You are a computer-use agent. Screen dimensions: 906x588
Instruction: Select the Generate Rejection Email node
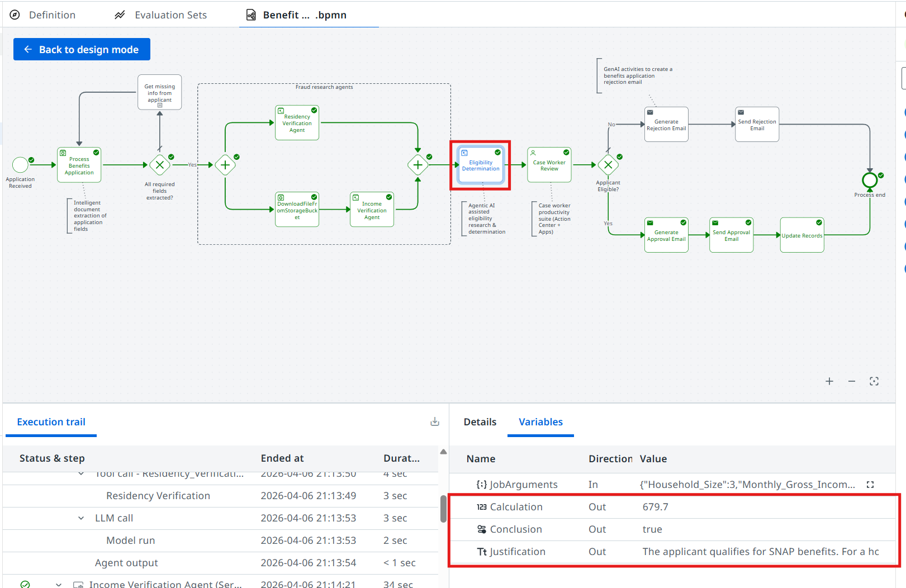tap(666, 124)
